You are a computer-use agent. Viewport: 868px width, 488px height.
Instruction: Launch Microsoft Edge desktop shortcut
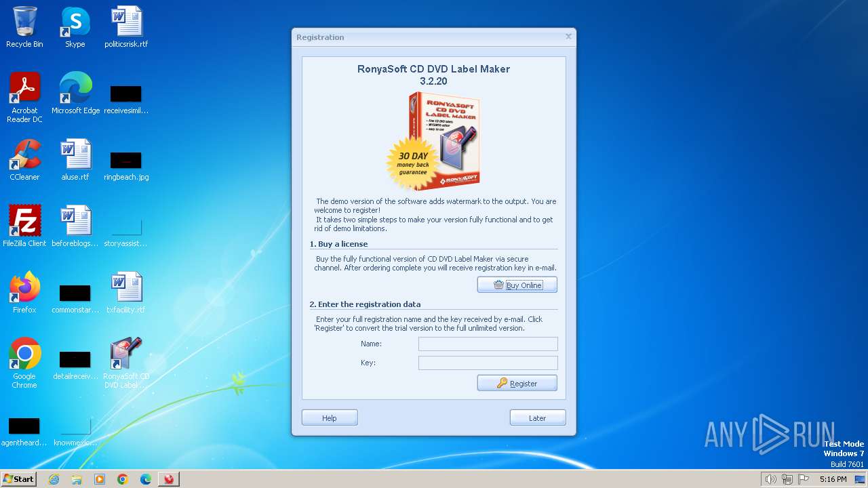pyautogui.click(x=75, y=94)
